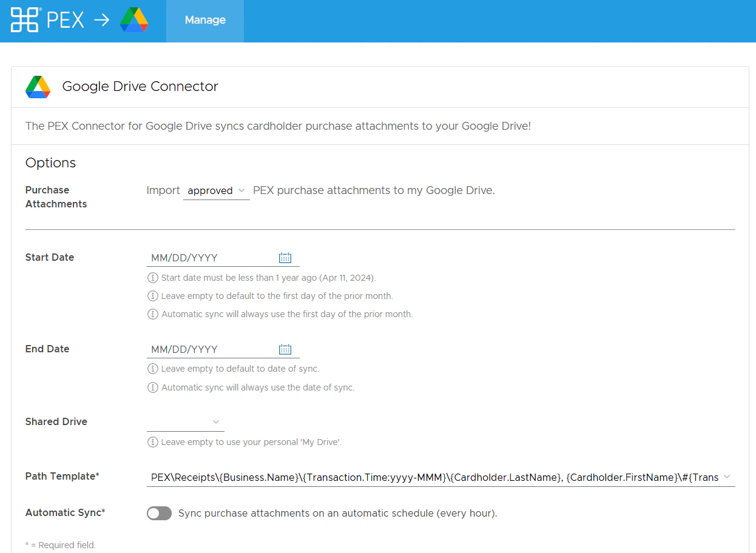This screenshot has height=553, width=756.
Task: Open the 'approved' attachments dropdown
Action: (x=217, y=190)
